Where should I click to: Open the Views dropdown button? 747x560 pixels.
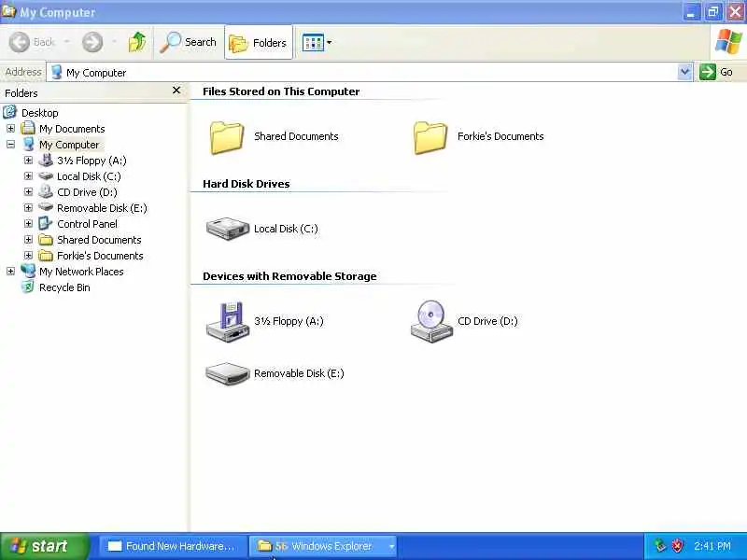pyautogui.click(x=317, y=42)
